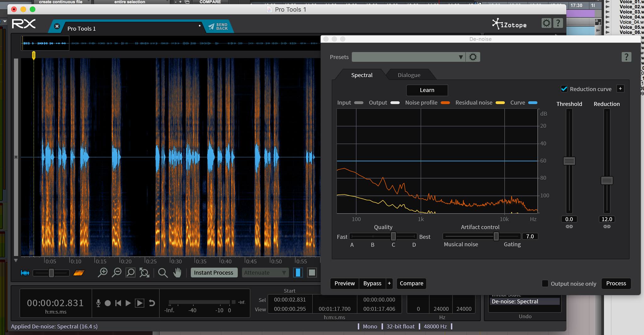The image size is (644, 335).
Task: Click the Preview button
Action: coord(345,283)
